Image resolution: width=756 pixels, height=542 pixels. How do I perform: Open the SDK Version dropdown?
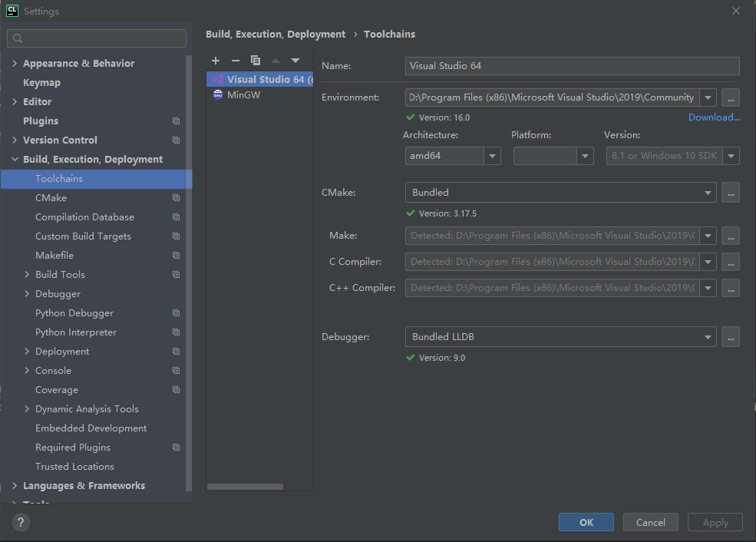tap(731, 156)
